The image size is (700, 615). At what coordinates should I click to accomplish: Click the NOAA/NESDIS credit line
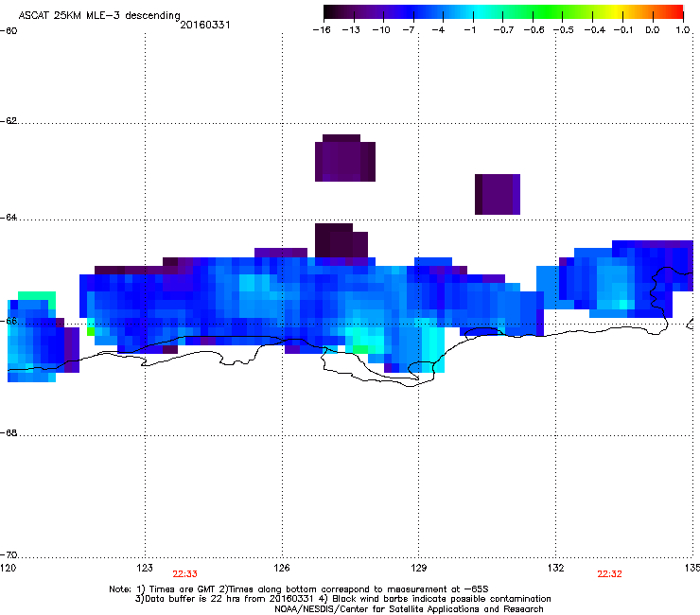(x=409, y=609)
